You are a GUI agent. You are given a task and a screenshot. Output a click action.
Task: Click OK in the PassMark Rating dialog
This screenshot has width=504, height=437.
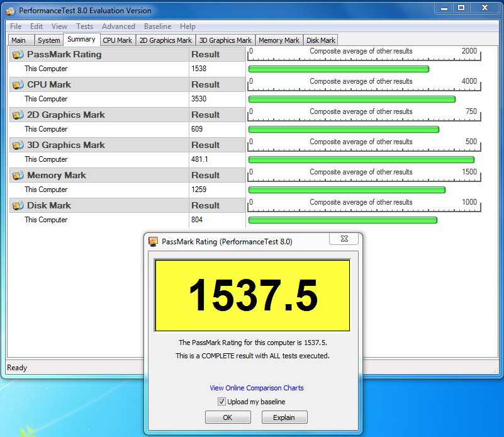[x=228, y=417]
